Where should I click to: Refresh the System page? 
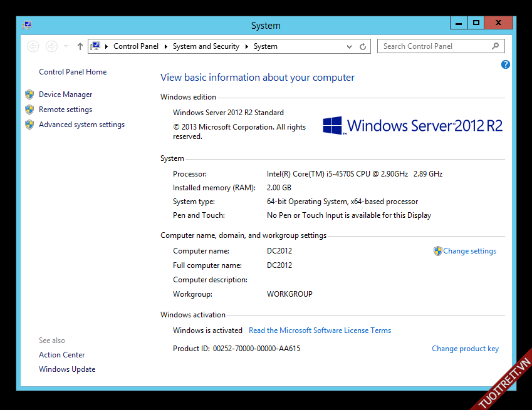coord(363,46)
